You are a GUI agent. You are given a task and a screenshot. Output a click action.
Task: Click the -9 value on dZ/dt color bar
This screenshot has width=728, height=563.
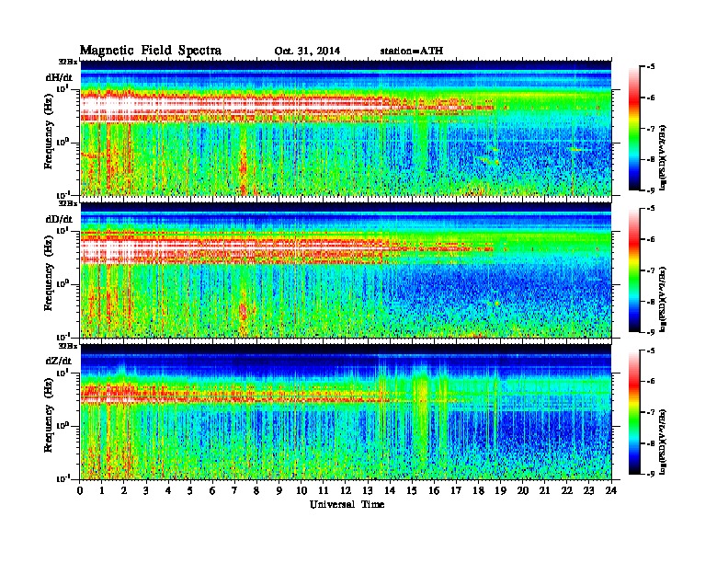point(651,474)
